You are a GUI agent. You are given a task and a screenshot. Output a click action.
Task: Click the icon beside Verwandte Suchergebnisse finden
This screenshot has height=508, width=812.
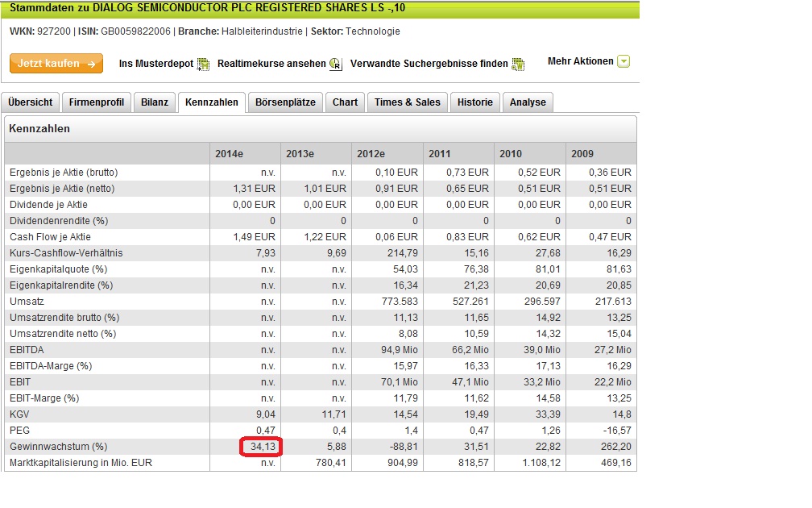518,64
